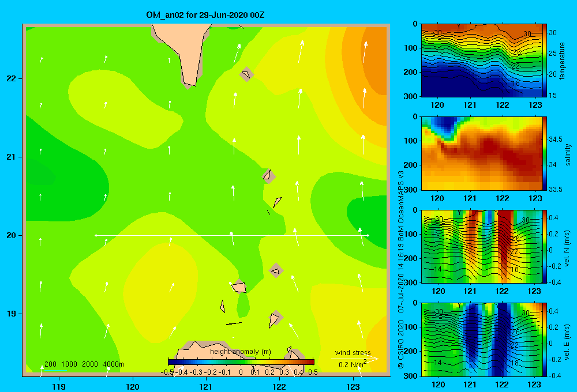Click the wind stress reference arrow
This screenshot has width=577, height=392.
point(355,359)
